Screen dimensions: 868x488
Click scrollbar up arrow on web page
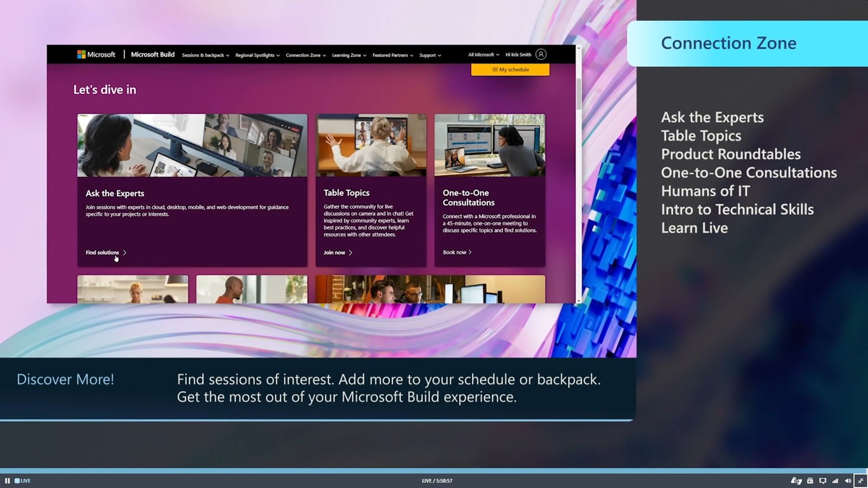point(579,48)
